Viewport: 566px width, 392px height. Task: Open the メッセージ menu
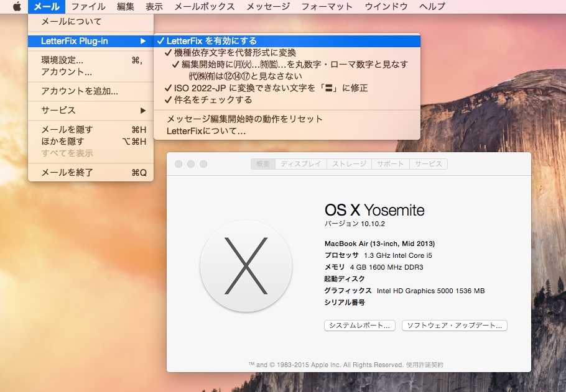pyautogui.click(x=268, y=6)
